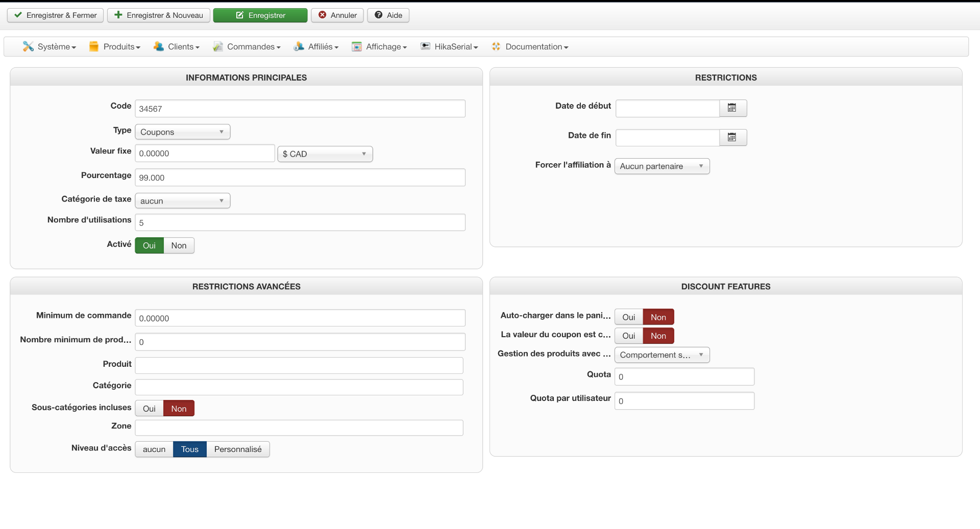This screenshot has height=529, width=980.
Task: Click the Affichage display icon
Action: tap(357, 46)
